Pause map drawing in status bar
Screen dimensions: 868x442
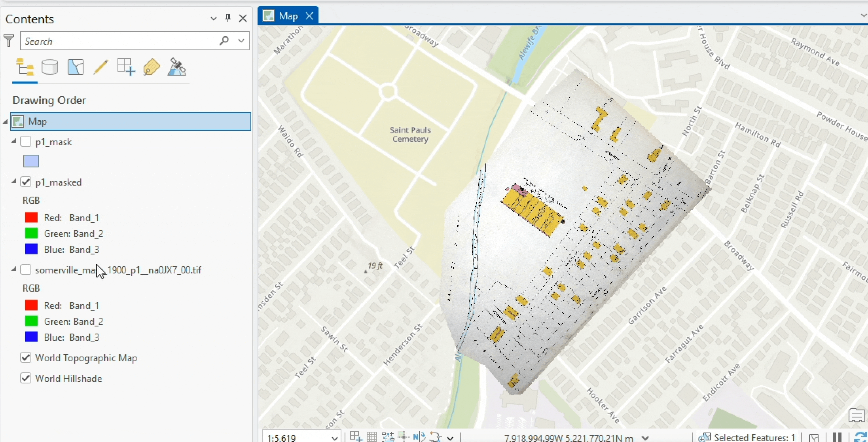click(837, 437)
